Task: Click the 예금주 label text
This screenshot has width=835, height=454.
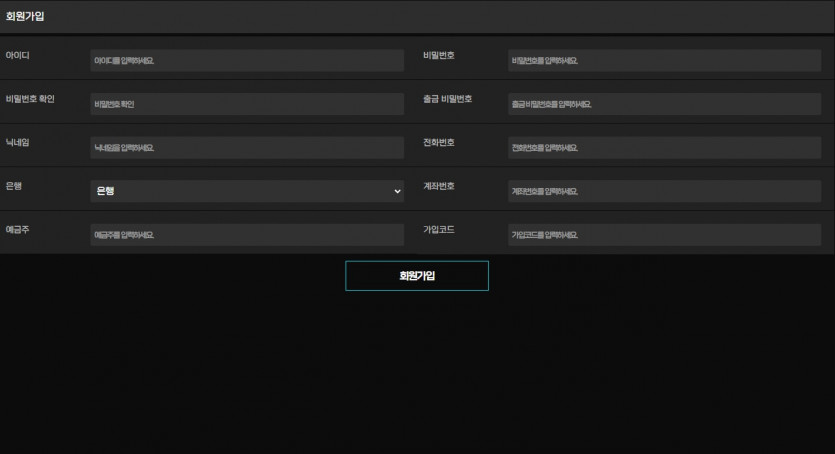Action: click(18, 230)
